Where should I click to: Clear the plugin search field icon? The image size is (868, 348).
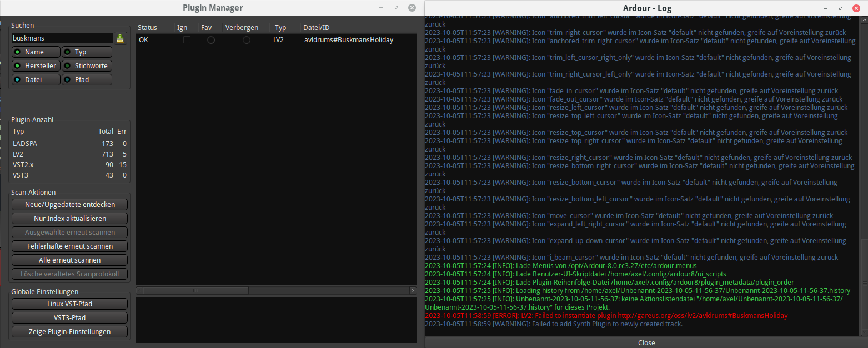pos(120,38)
